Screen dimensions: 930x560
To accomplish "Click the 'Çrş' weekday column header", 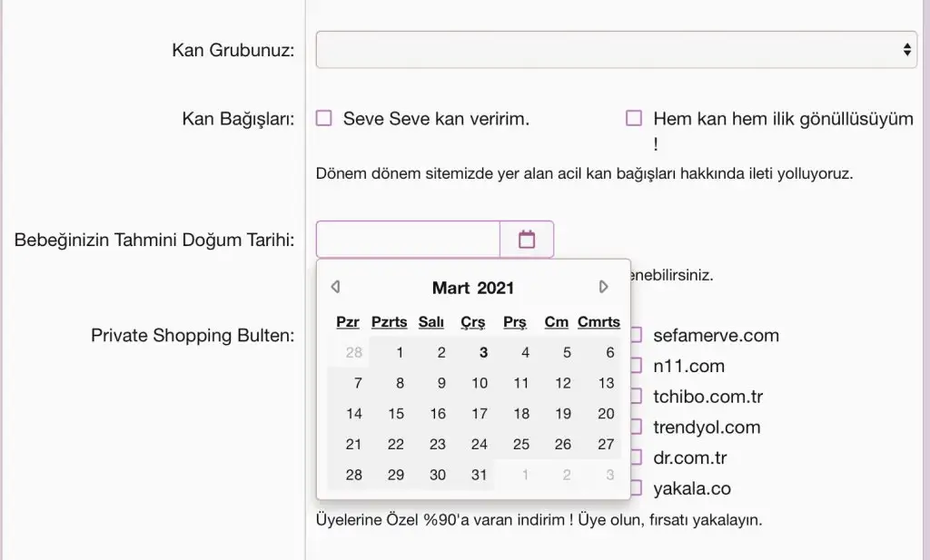I will click(x=473, y=322).
